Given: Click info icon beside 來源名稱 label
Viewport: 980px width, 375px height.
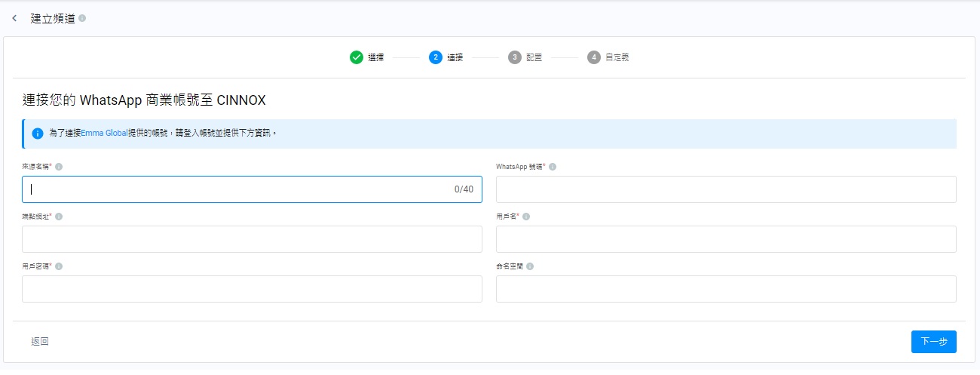Looking at the screenshot, I should click(59, 167).
